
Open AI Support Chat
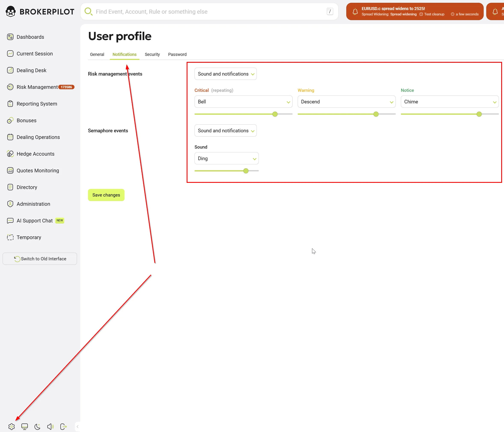coord(34,221)
